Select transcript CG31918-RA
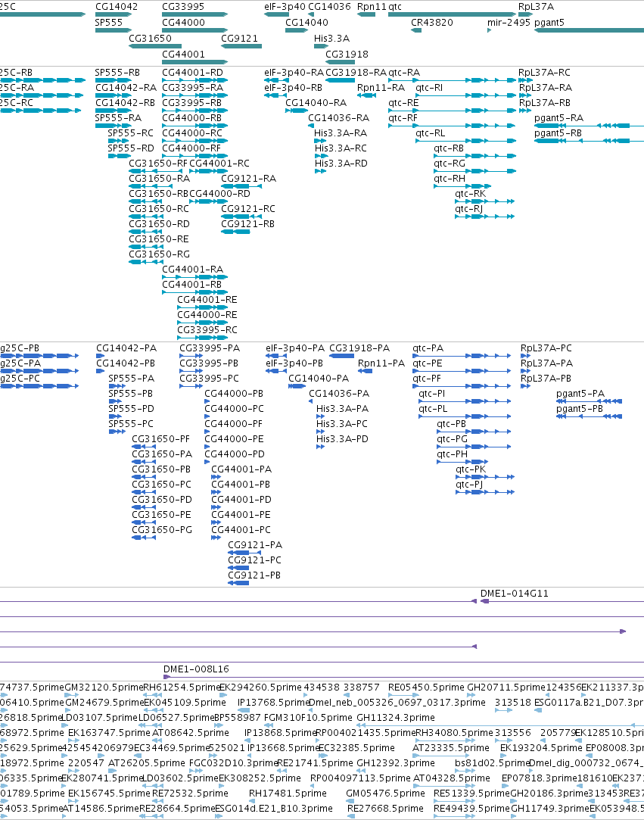 [x=356, y=73]
